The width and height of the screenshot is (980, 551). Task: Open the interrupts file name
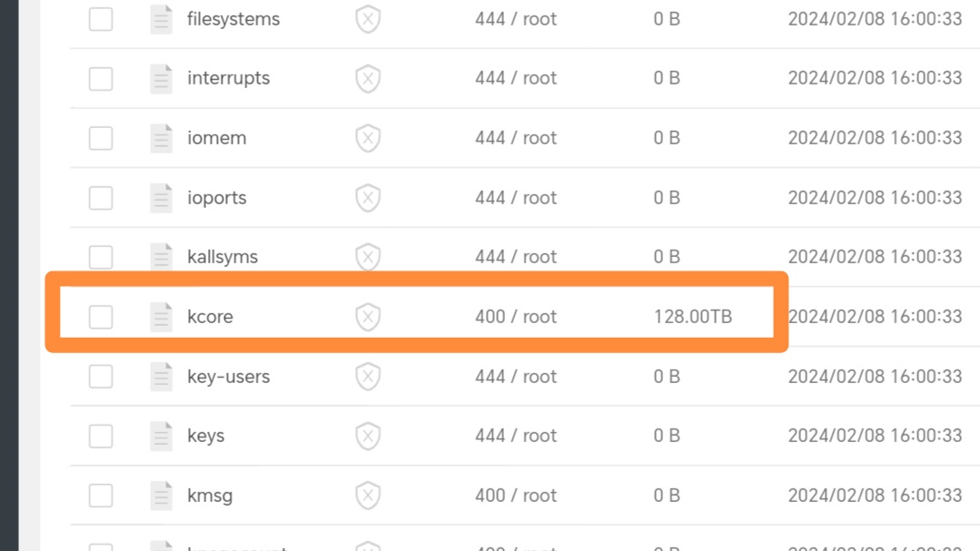tap(228, 79)
